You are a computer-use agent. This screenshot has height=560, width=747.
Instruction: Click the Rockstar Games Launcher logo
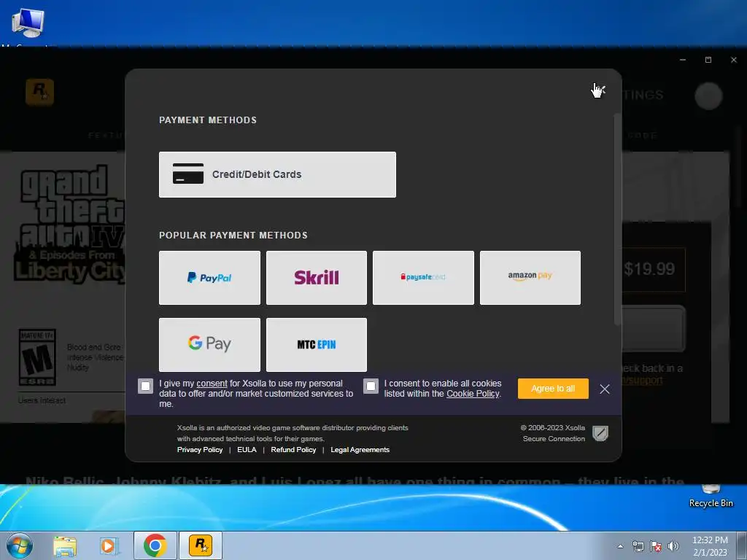coord(39,92)
